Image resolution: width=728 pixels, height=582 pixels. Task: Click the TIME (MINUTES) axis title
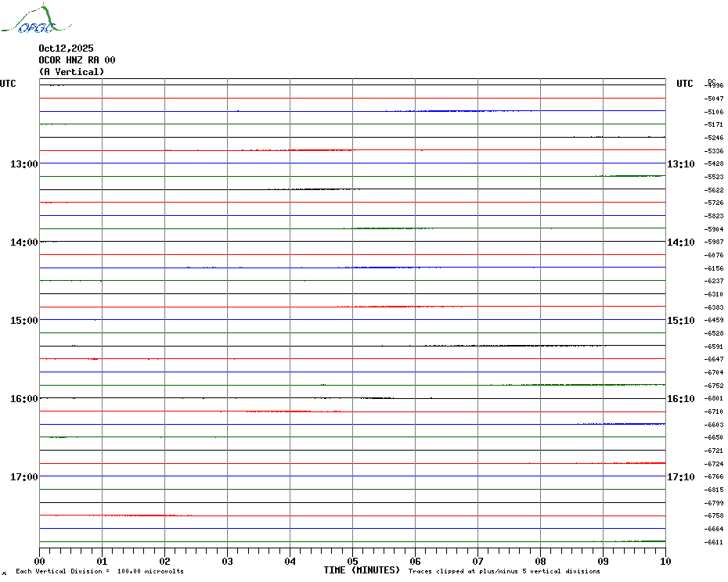point(362,570)
